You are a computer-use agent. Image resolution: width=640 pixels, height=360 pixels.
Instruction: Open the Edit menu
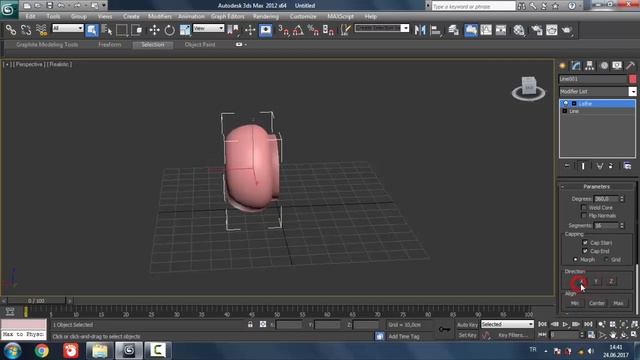tap(30, 16)
